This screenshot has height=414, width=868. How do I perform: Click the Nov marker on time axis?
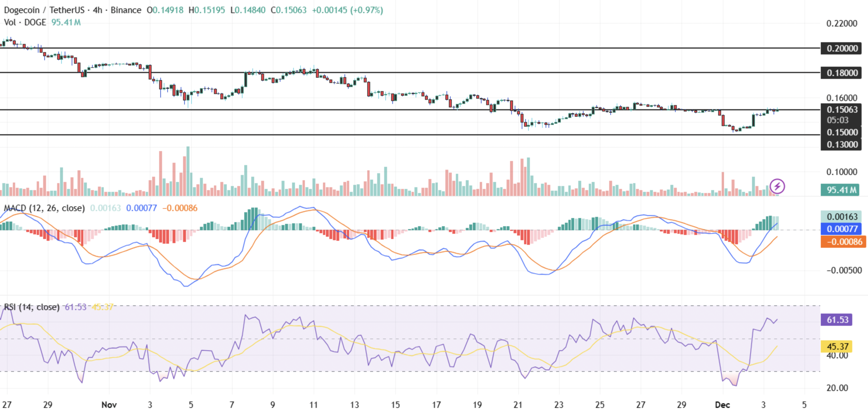(109, 405)
